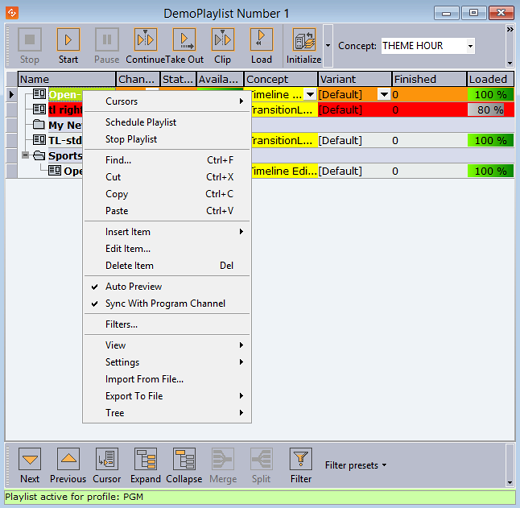Move cursor with the Next arrow icon

[30, 459]
